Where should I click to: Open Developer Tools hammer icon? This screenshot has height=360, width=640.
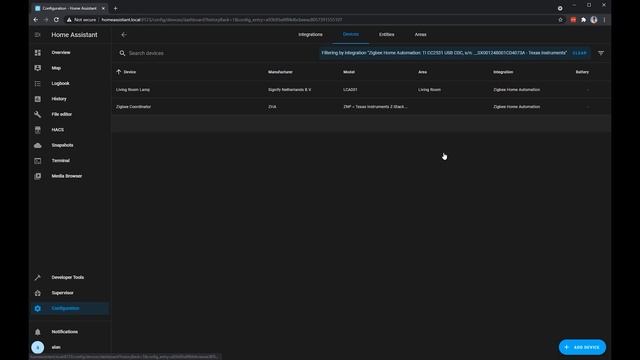(x=38, y=278)
